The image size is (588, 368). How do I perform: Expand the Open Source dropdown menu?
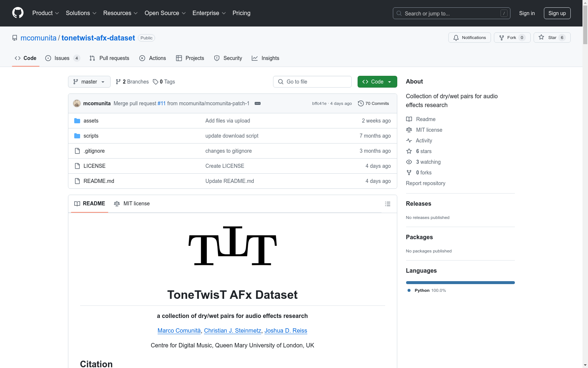coord(165,13)
